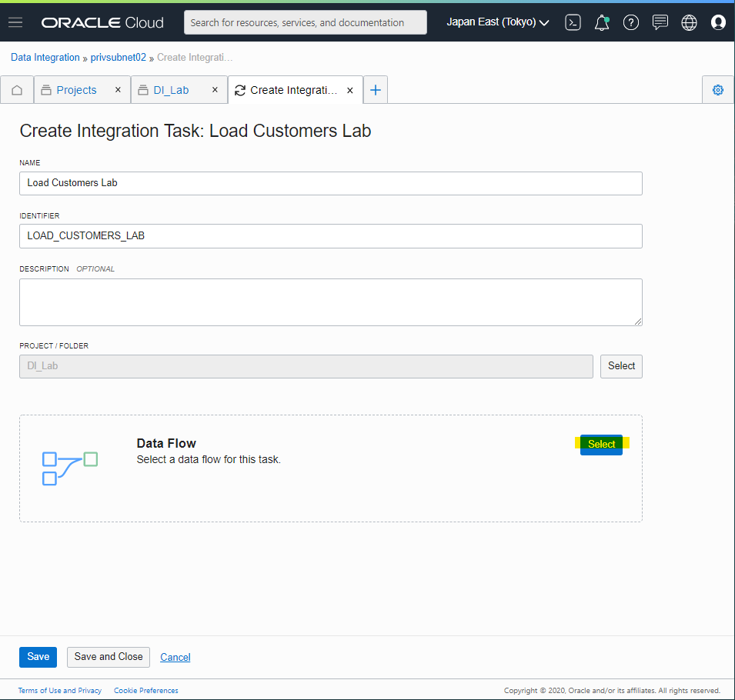Click the Data Integration breadcrumb link
The height and width of the screenshot is (700, 735).
(45, 57)
